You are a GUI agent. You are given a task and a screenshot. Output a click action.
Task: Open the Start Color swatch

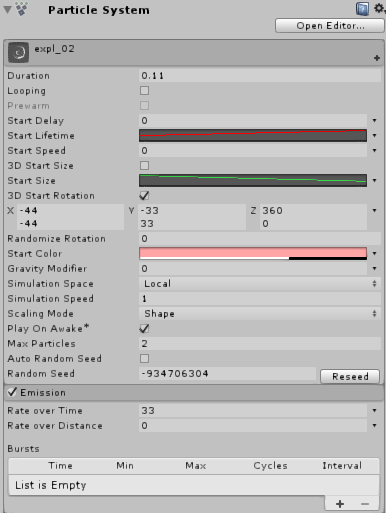click(253, 254)
